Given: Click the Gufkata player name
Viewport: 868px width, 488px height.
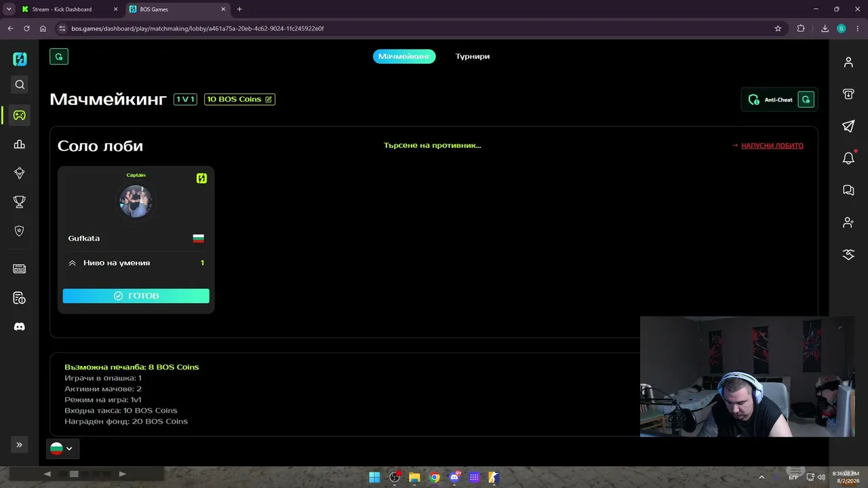Looking at the screenshot, I should point(84,239).
